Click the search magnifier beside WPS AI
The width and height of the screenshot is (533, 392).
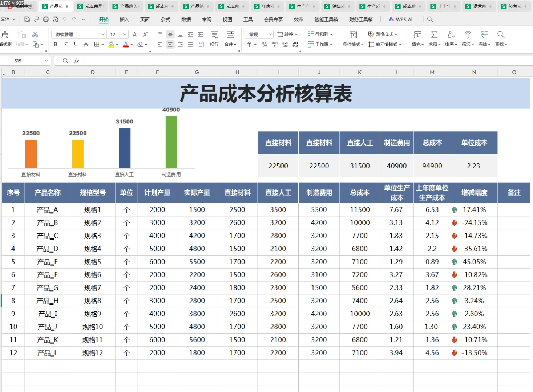pyautogui.click(x=430, y=19)
